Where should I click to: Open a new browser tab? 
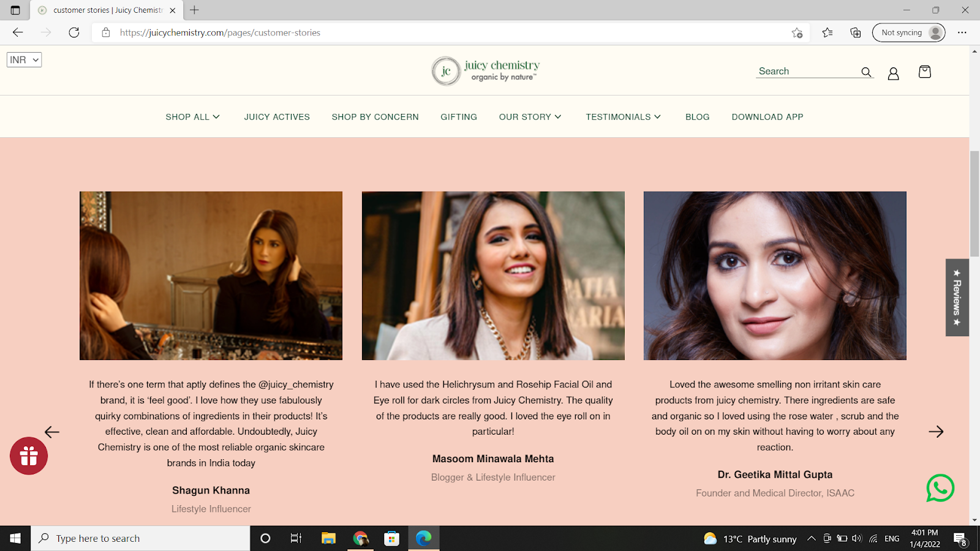coord(194,10)
